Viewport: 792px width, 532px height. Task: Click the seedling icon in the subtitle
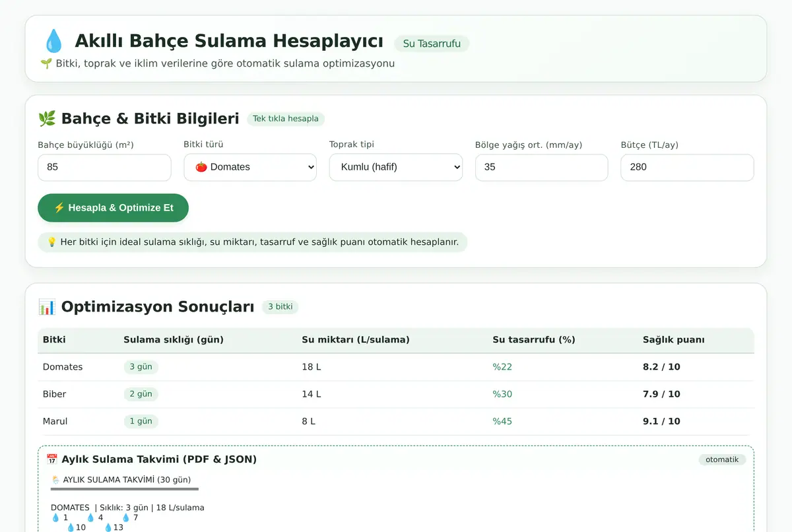(46, 63)
